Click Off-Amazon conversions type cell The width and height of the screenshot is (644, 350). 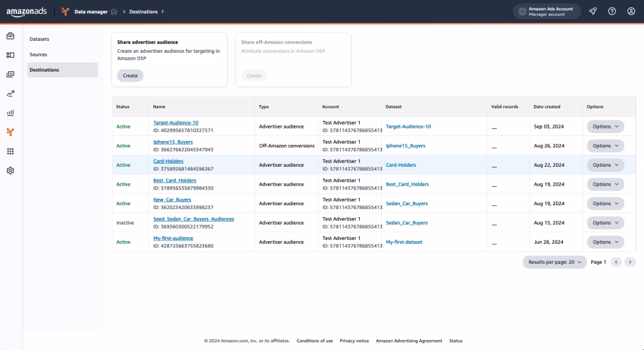pyautogui.click(x=287, y=146)
